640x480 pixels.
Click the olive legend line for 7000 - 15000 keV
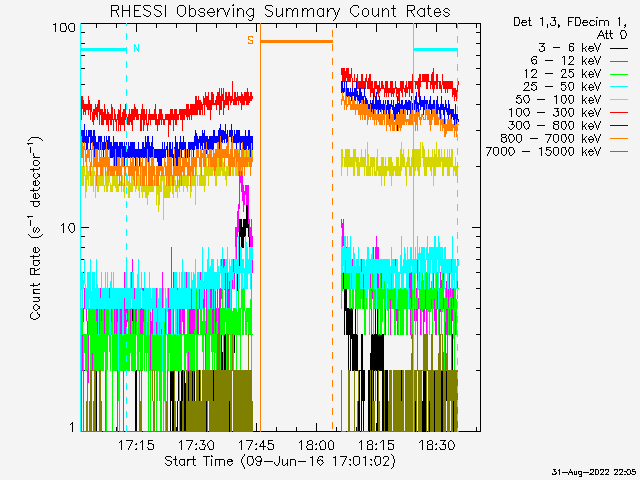point(619,153)
